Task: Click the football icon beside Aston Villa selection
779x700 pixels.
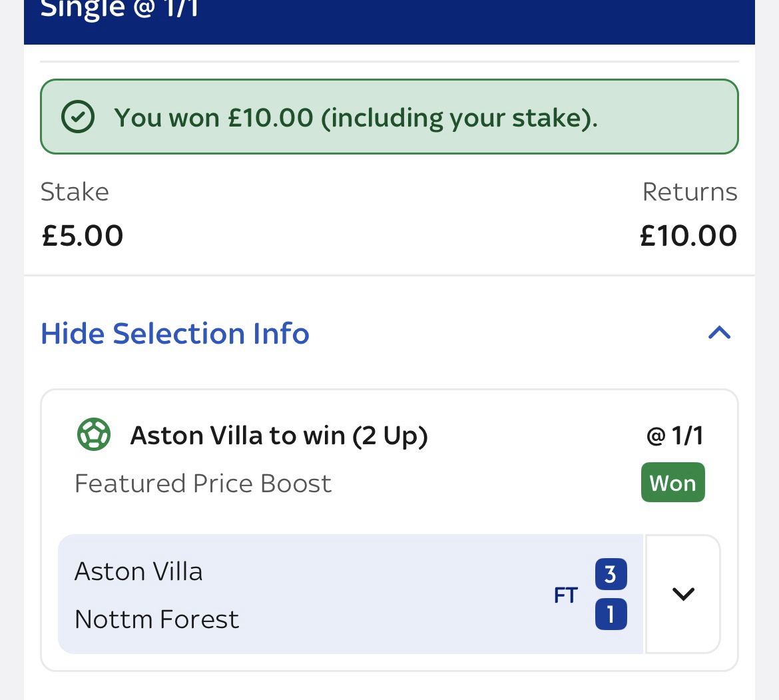Action: pyautogui.click(x=94, y=436)
